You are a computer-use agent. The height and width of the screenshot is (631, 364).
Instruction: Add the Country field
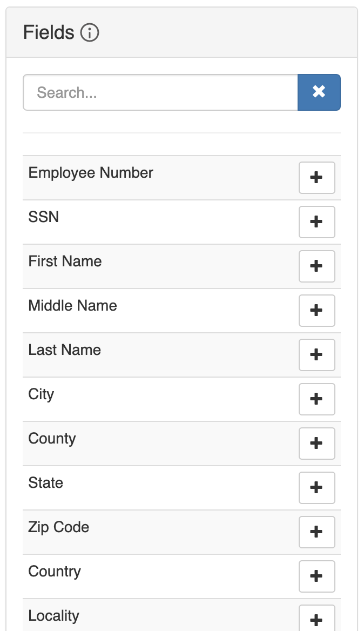(316, 576)
